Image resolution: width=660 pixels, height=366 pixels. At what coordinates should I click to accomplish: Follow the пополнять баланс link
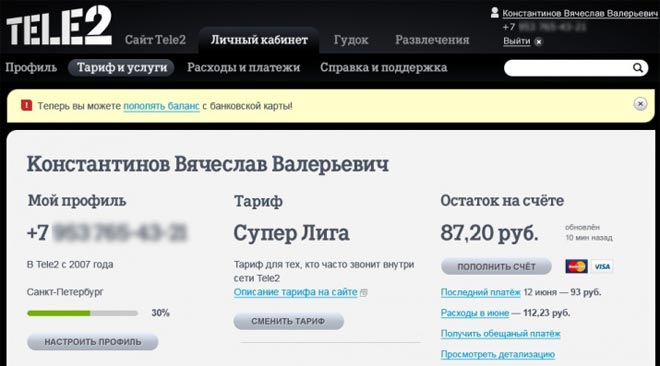click(x=161, y=106)
